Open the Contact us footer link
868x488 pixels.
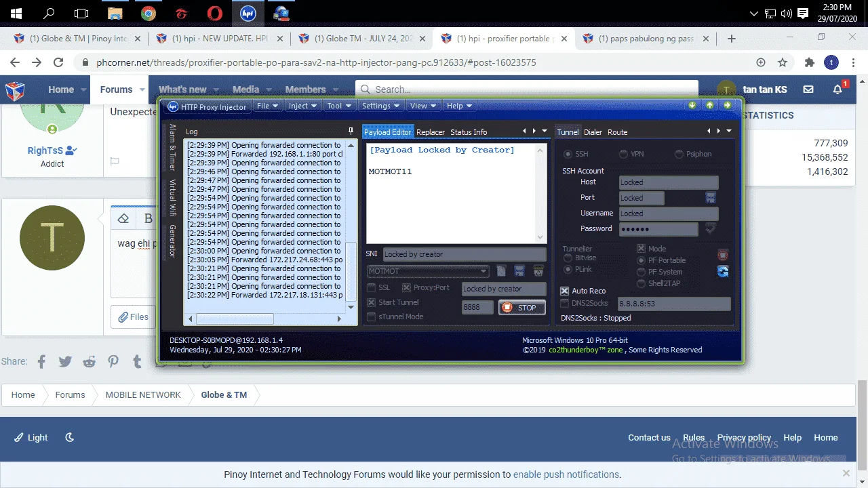(x=649, y=437)
